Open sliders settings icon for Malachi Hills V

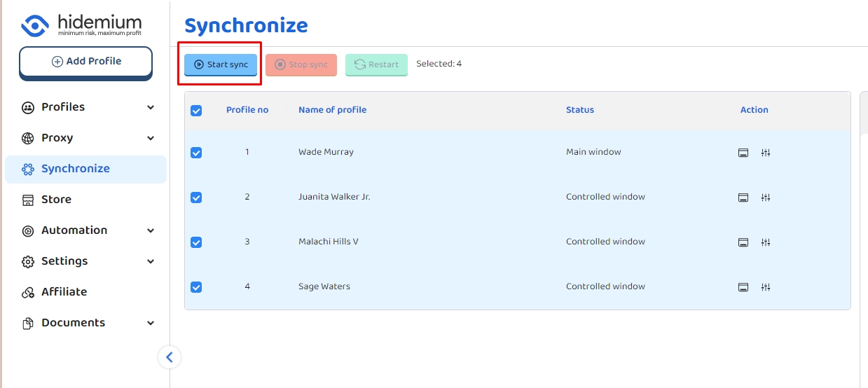click(766, 242)
